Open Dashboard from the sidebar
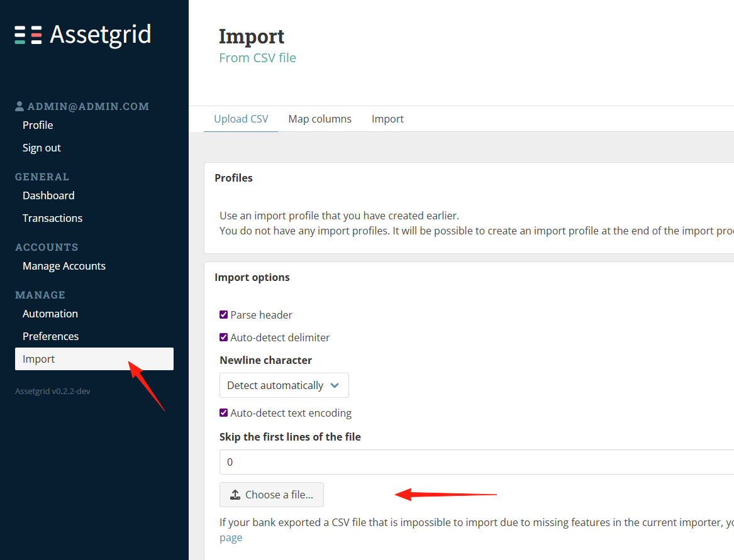Image resolution: width=734 pixels, height=560 pixels. (x=48, y=195)
